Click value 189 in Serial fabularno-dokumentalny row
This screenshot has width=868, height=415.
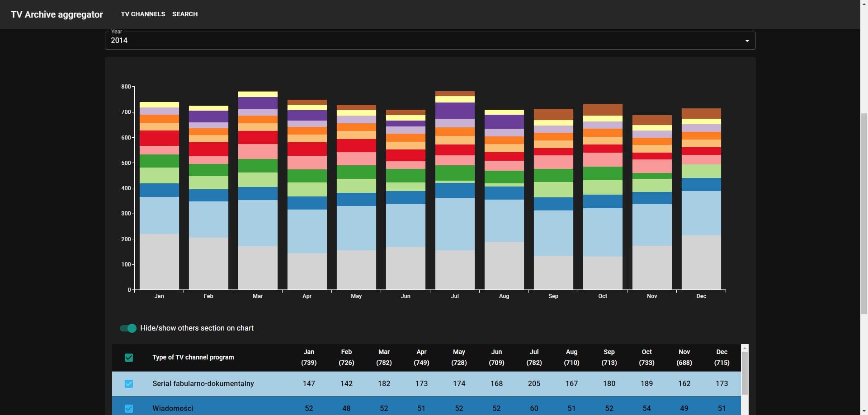click(x=646, y=384)
